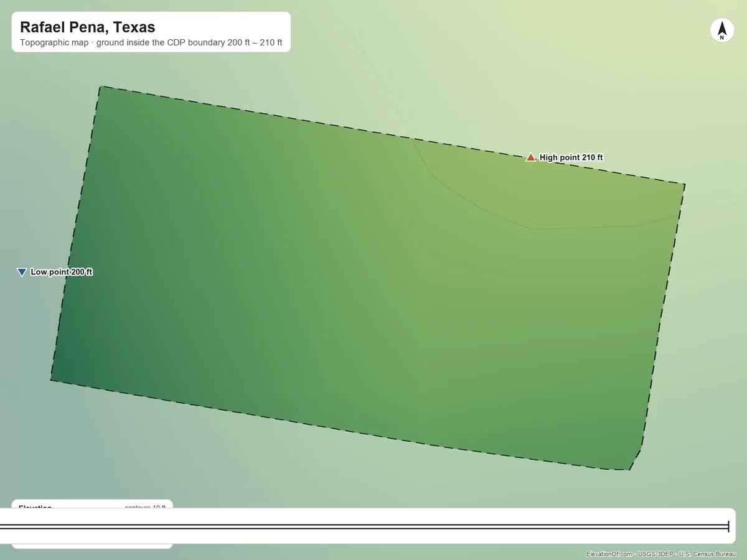Click the blue low point triangle marker
This screenshot has width=747, height=560.
pyautogui.click(x=22, y=272)
